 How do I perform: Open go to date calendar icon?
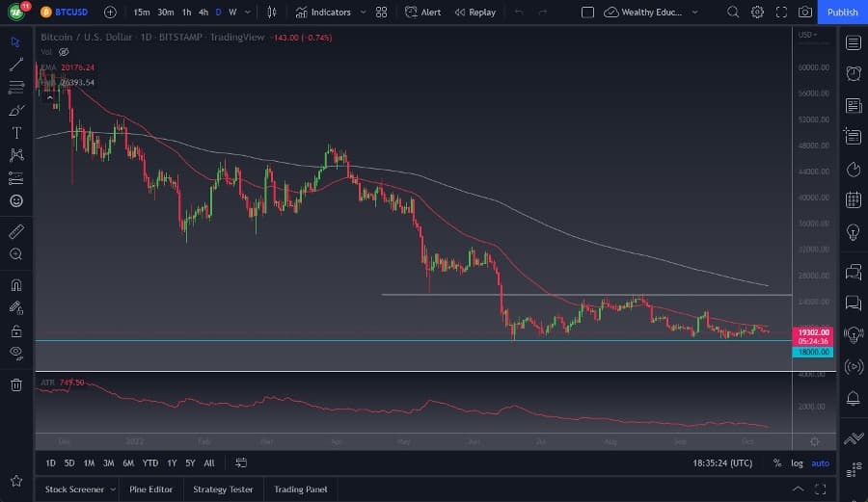[x=241, y=463]
